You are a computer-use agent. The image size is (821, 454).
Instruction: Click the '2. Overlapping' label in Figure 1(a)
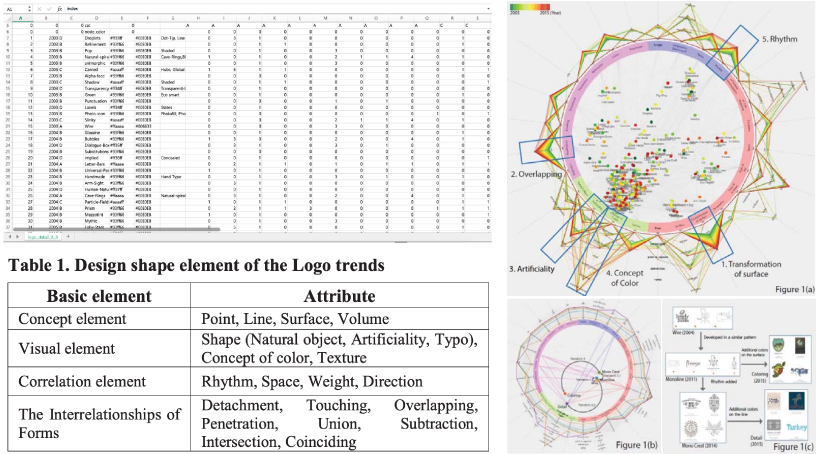point(536,174)
